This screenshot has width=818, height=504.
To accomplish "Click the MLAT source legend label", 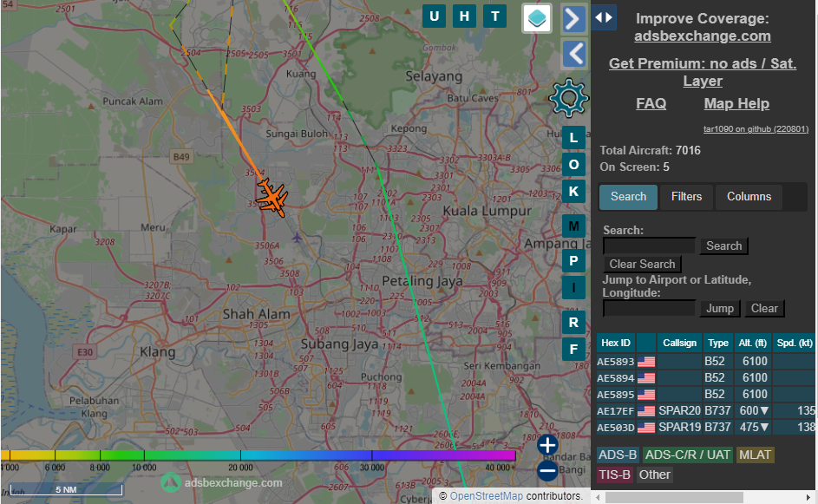I will [755, 455].
